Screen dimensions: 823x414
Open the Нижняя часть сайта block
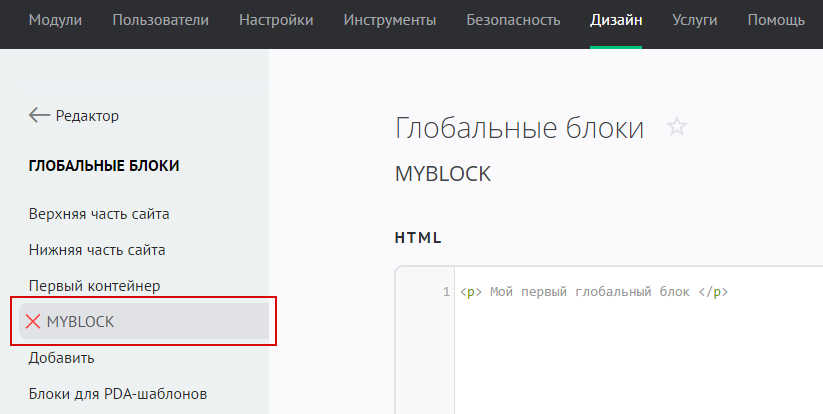tap(97, 250)
